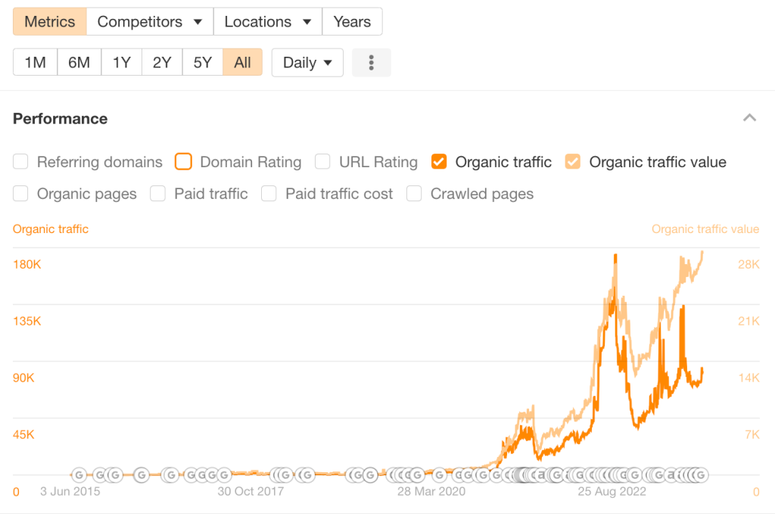Open the three-dot more options menu
775x532 pixels.
[x=371, y=63]
